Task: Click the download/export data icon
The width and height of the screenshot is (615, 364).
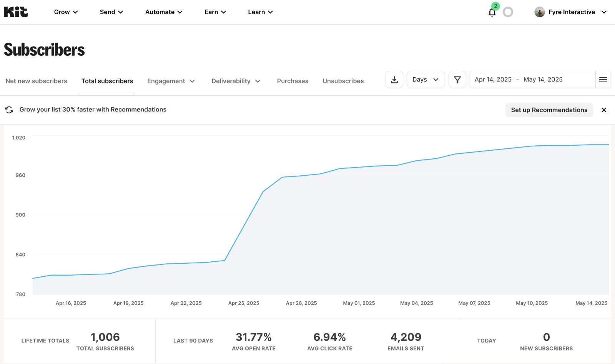Action: pos(394,79)
